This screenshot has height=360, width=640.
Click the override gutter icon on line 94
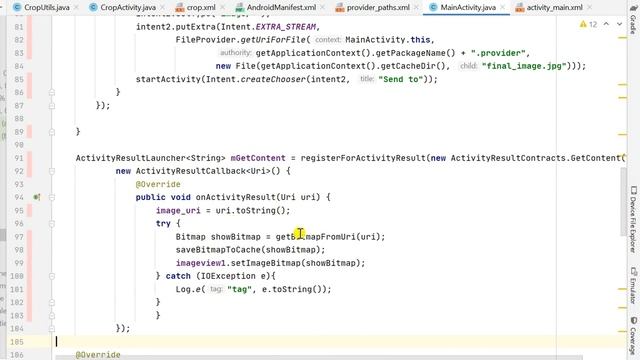tap(36, 197)
